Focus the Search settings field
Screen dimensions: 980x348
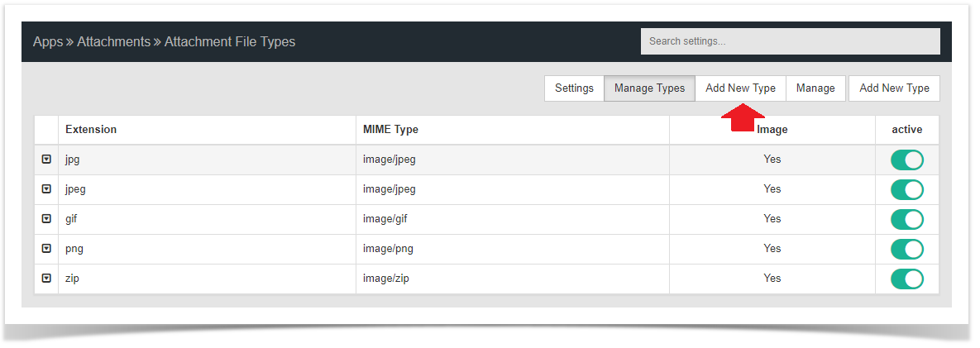pos(790,41)
